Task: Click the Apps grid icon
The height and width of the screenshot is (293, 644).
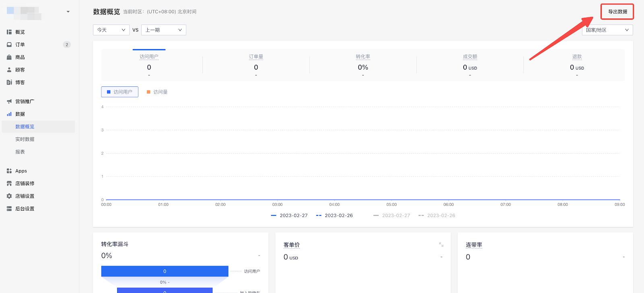Action: [9, 171]
